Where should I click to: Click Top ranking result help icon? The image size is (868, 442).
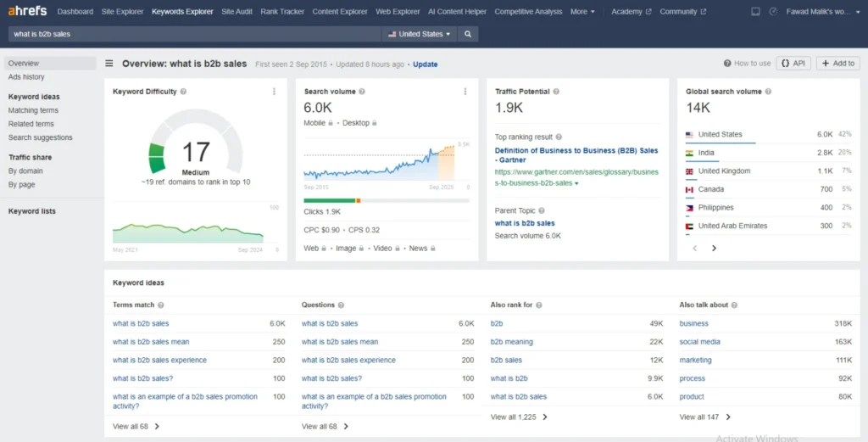(559, 137)
